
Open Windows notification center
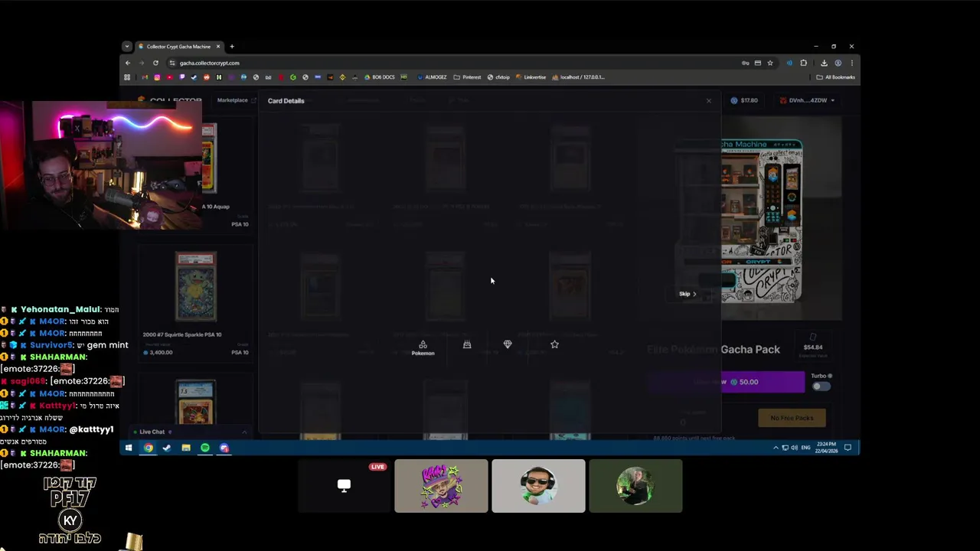click(x=848, y=448)
